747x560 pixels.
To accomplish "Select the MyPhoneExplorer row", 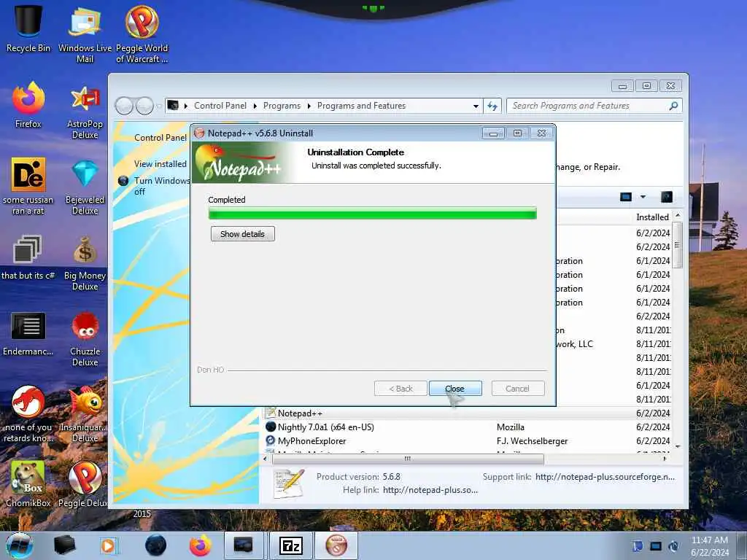I will pos(469,440).
